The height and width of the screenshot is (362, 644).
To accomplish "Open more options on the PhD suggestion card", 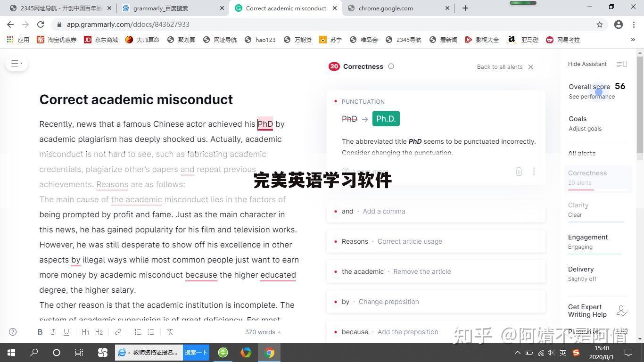I will (x=534, y=172).
